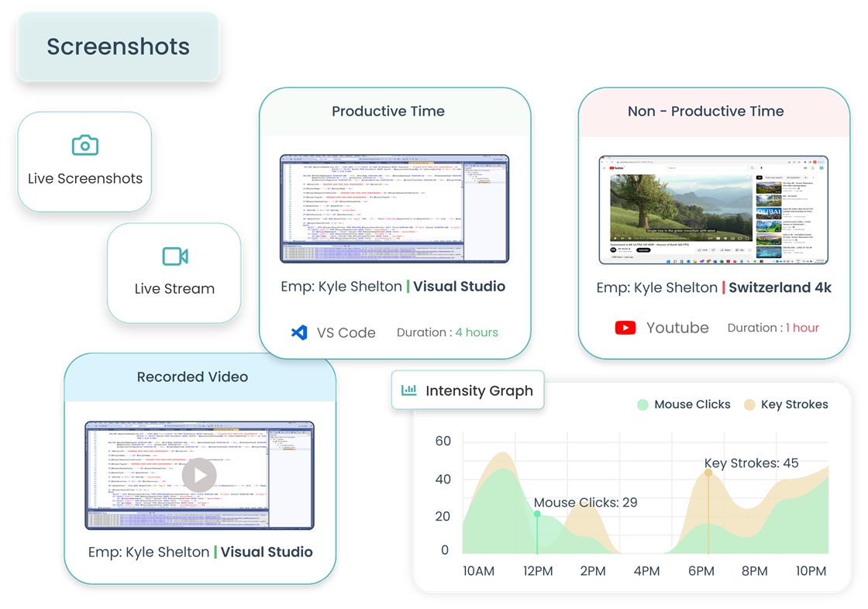The width and height of the screenshot is (868, 609).
Task: Click the VS Code label
Action: point(346,332)
